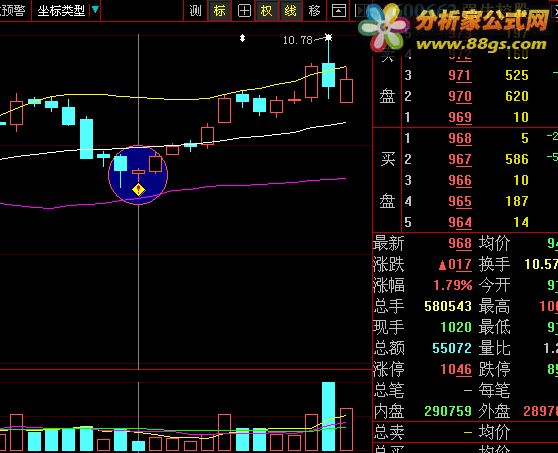Open the 坐标类型 dropdown arrow

[x=95, y=10]
